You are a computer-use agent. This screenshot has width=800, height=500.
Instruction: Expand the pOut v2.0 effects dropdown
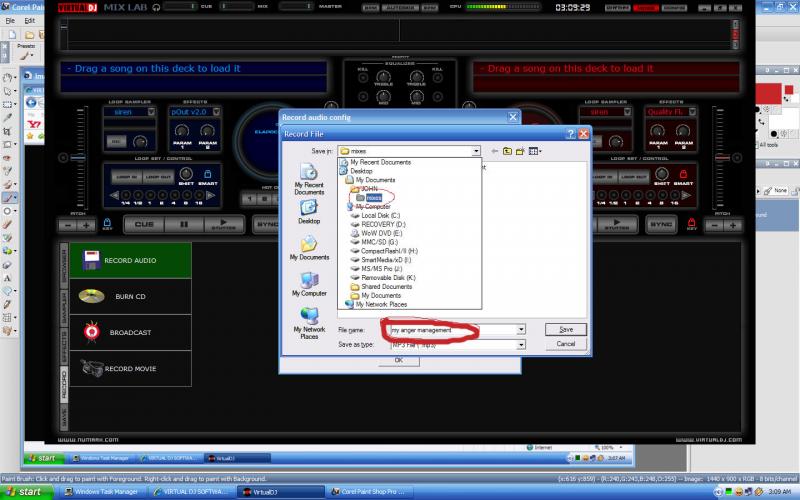[x=216, y=112]
